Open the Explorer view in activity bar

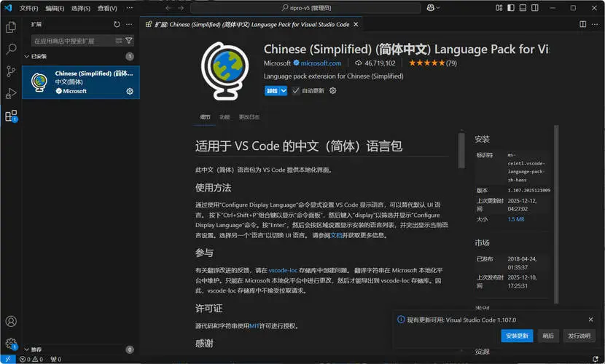11,27
